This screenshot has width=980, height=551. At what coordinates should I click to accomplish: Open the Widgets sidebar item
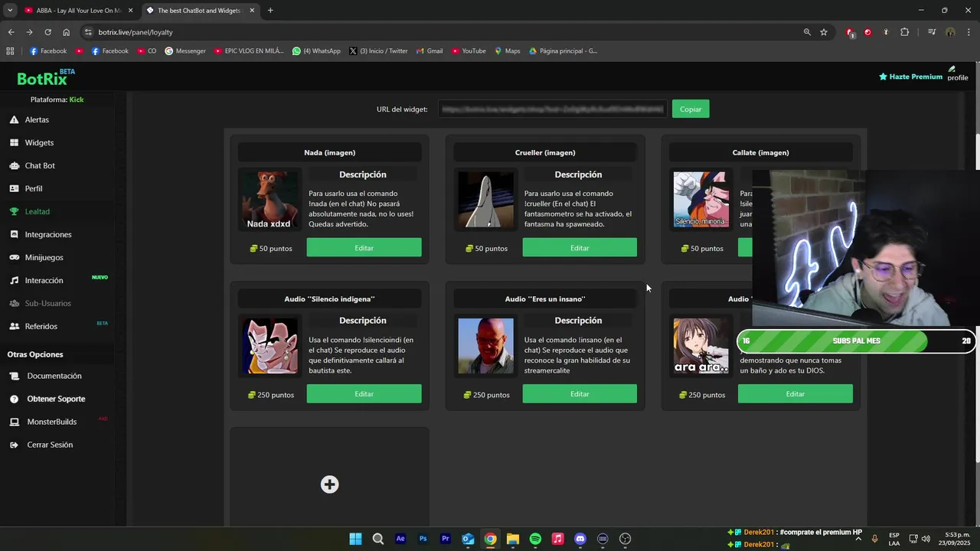tap(39, 142)
